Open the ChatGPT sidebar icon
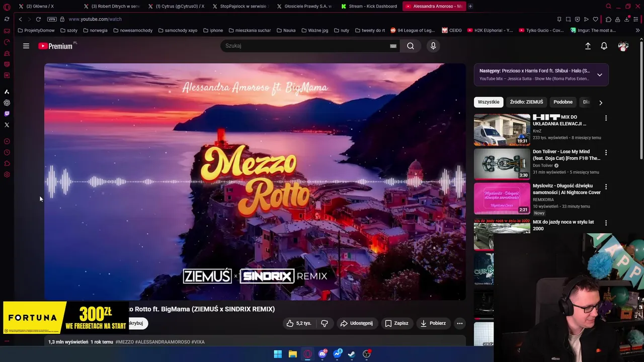This screenshot has width=644, height=362. point(7,103)
